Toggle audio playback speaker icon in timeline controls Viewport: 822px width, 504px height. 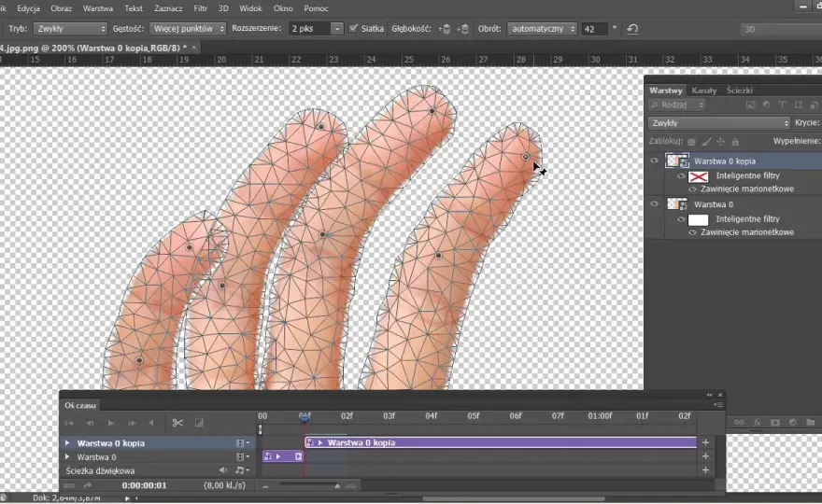(151, 423)
